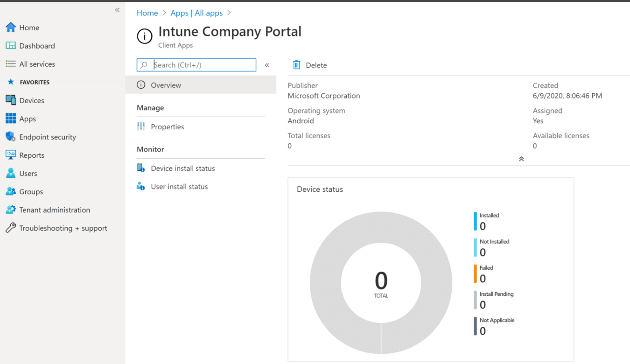Click the Assigned Yes value
Screen dimensions: 630x364
tap(538, 121)
